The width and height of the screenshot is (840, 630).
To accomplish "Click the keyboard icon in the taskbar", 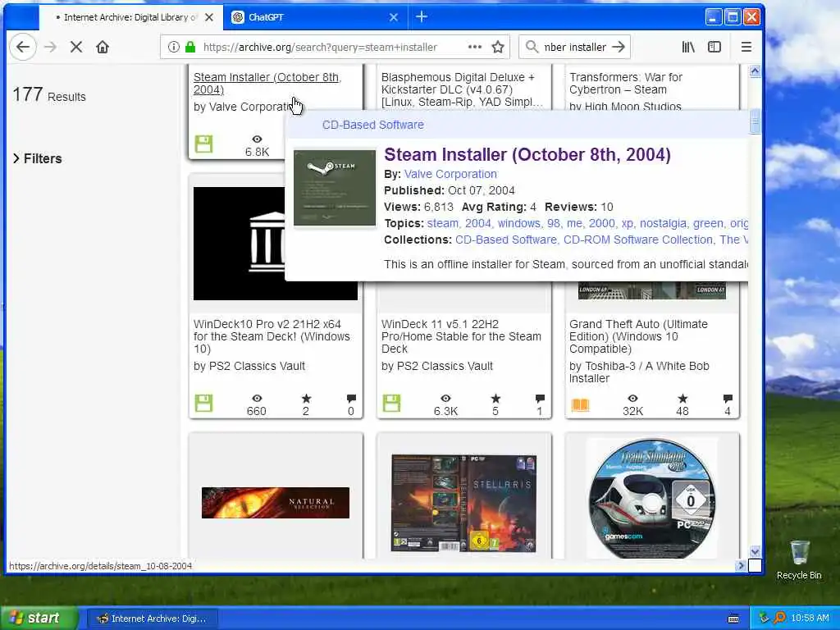I will pos(733,619).
